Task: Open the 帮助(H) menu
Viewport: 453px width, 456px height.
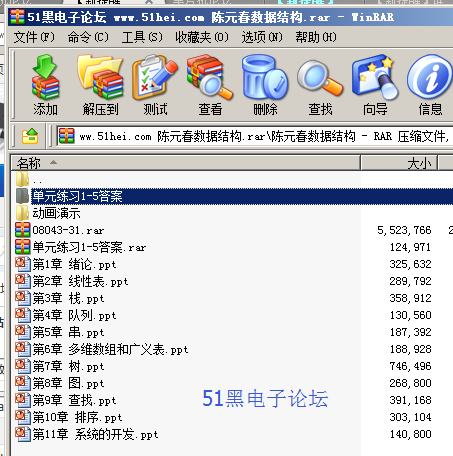Action: (x=316, y=37)
